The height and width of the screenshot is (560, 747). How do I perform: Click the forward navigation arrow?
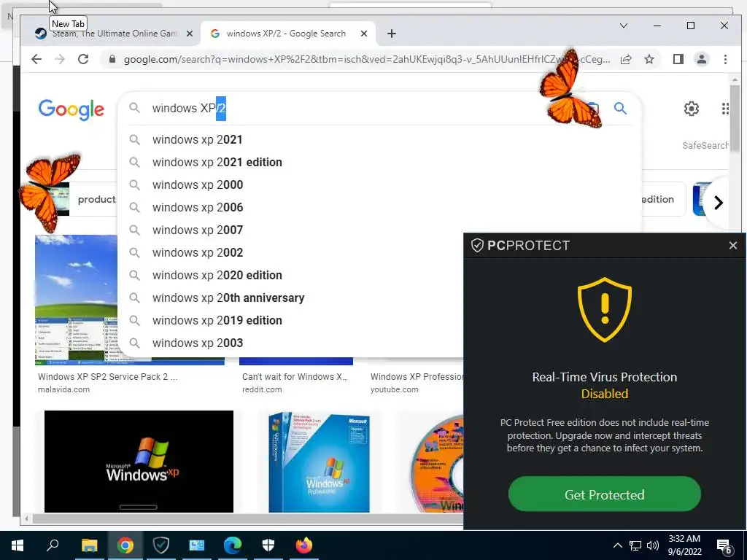tap(60, 60)
